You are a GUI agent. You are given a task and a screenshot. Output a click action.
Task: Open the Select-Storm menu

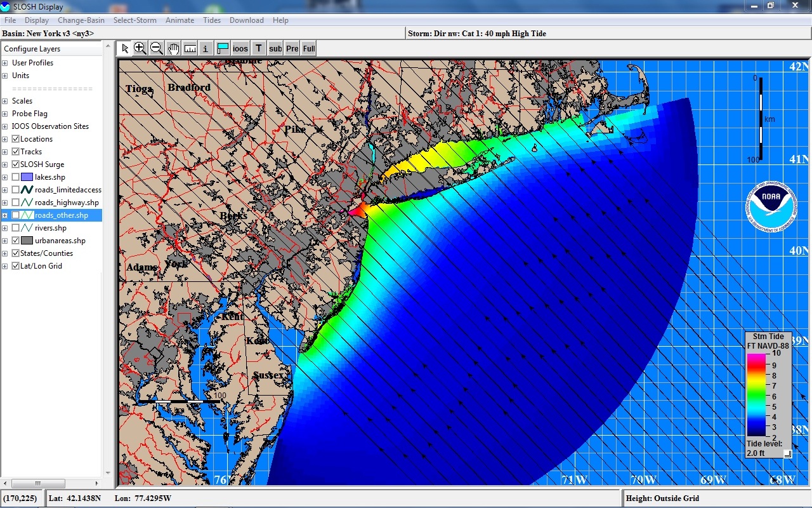[134, 20]
